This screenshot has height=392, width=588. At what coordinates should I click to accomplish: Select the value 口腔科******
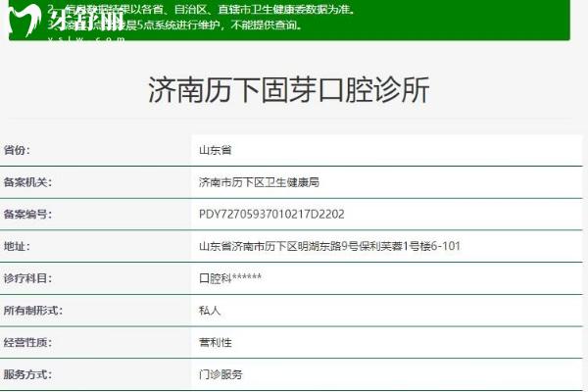(x=230, y=278)
